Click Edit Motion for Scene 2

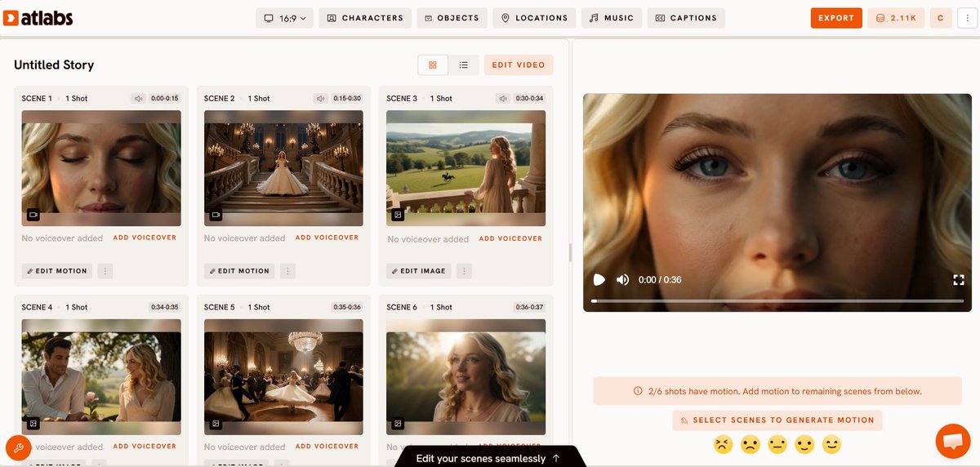pos(238,271)
